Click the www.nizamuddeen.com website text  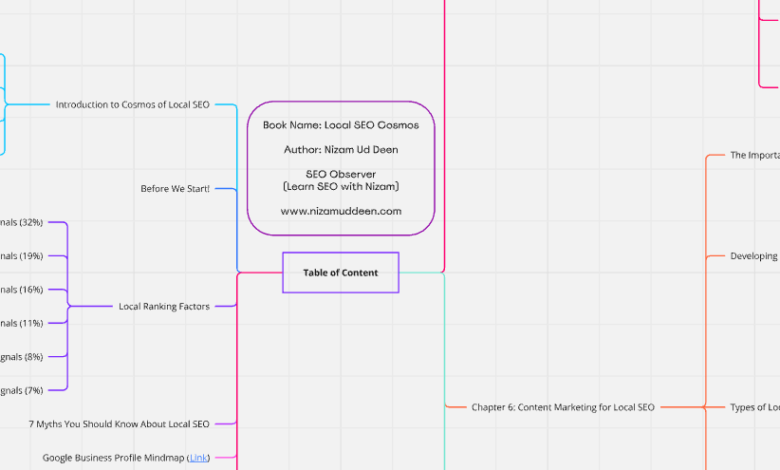(x=340, y=211)
